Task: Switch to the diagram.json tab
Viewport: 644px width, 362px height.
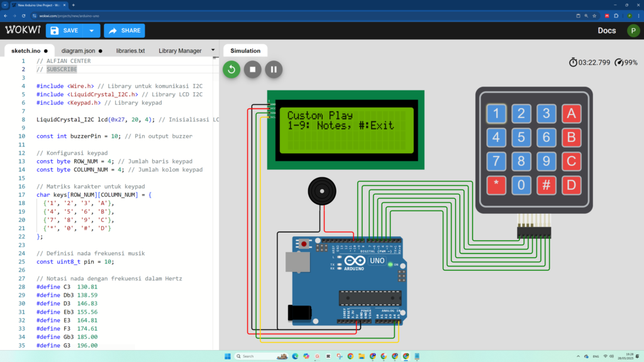Action: click(x=82, y=51)
